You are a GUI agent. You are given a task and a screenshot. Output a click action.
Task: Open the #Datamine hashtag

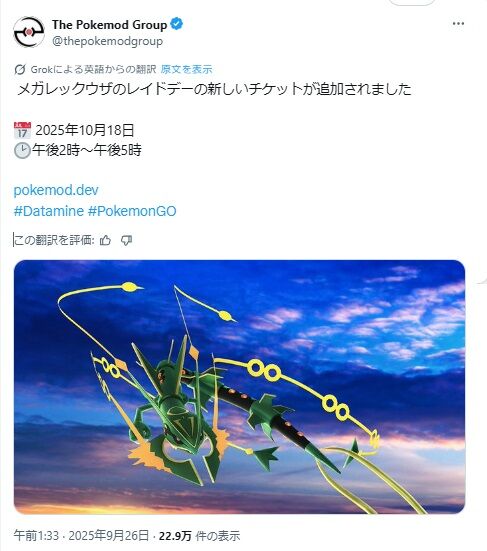[x=48, y=211]
